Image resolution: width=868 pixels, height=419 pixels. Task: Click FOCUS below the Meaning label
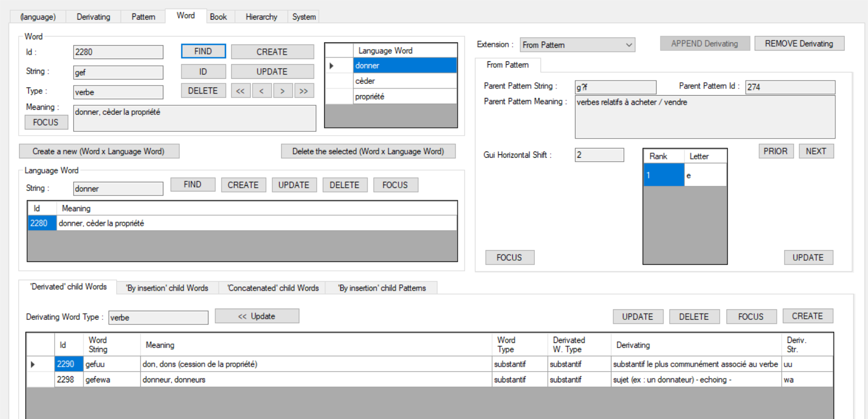[46, 122]
